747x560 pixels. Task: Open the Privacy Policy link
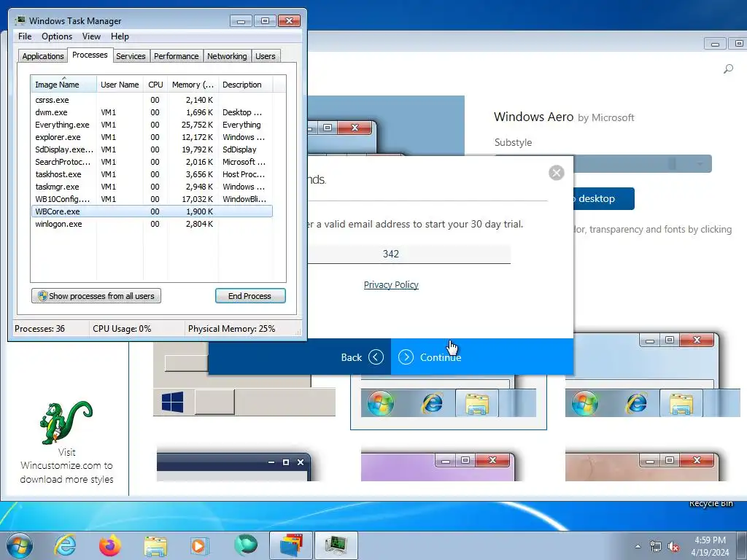391,285
